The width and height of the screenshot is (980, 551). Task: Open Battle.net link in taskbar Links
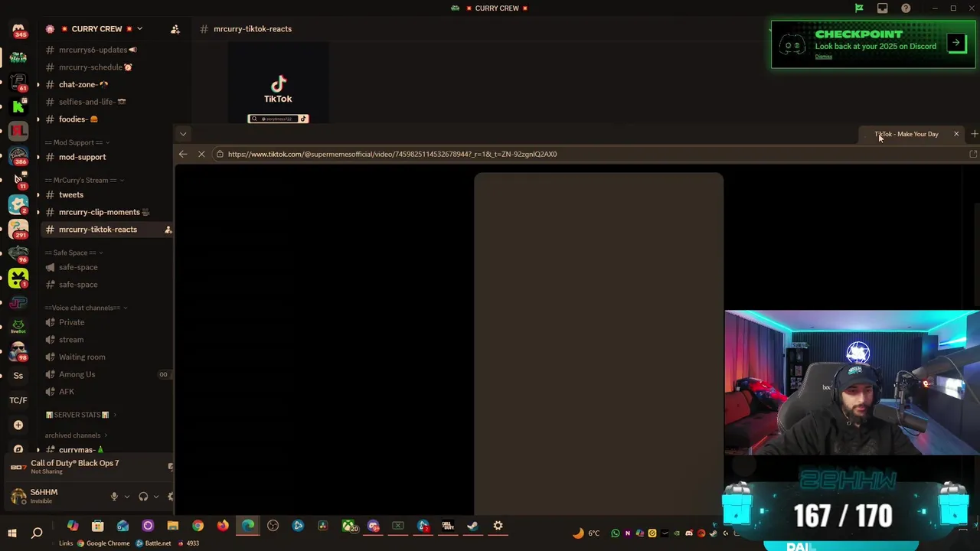coord(152,543)
